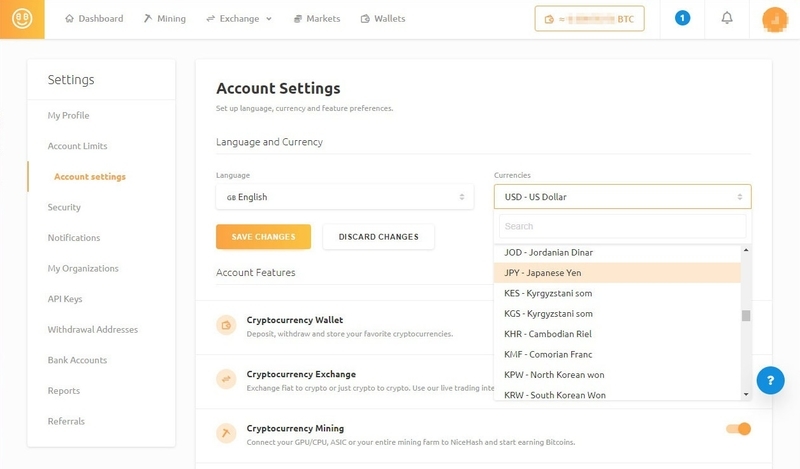Click the Cryptocurrency Wallet feature icon
This screenshot has height=469, width=800.
226,325
